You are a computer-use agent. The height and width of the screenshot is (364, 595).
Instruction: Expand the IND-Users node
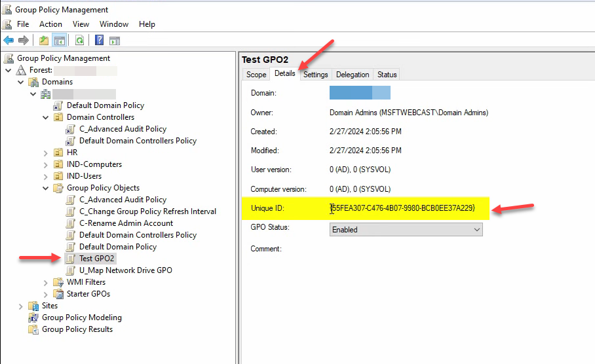click(45, 177)
